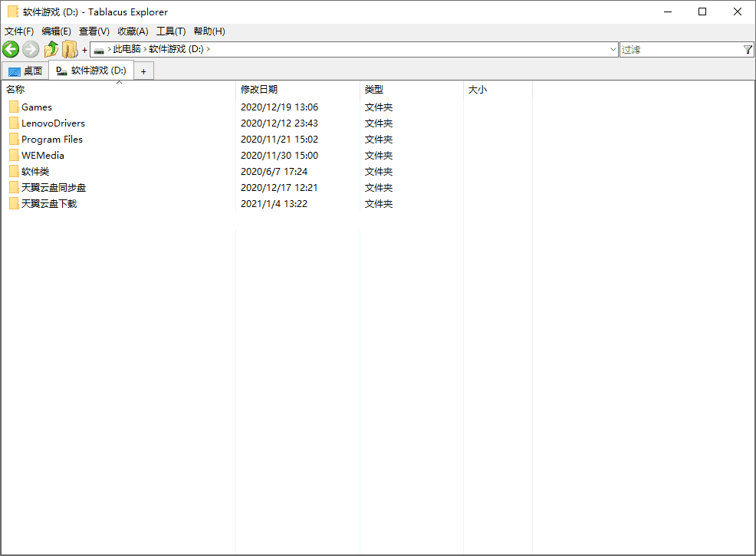
Task: Open the 工具(T) menu
Action: point(171,31)
